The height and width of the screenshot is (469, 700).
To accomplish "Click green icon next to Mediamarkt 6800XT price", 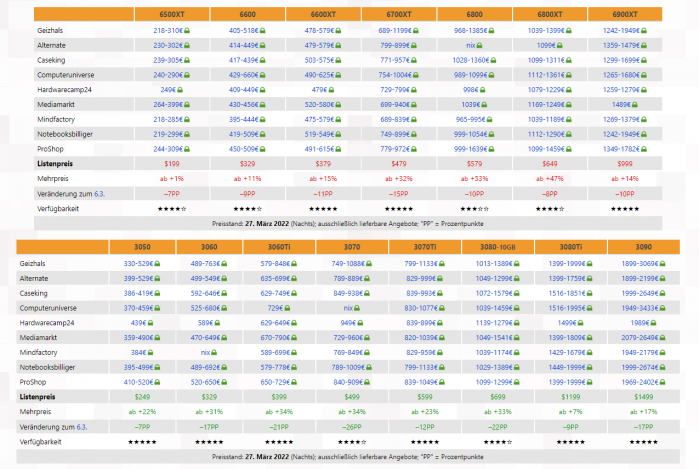I will pos(569,104).
